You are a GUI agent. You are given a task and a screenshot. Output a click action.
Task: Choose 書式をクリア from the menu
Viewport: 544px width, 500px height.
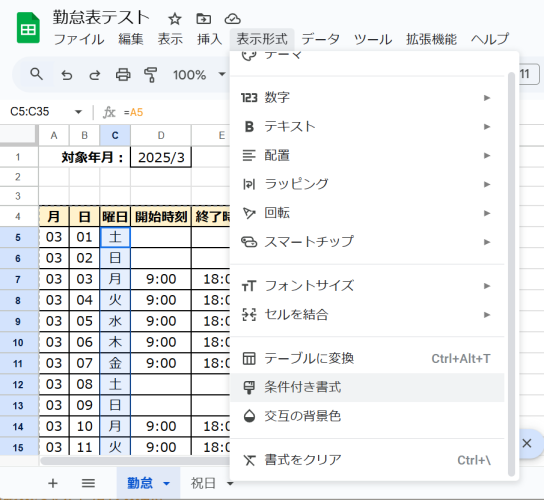[x=367, y=460]
